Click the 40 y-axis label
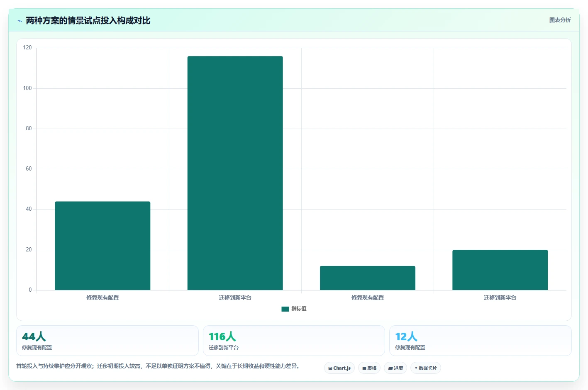Image resolution: width=588 pixels, height=390 pixels. pyautogui.click(x=29, y=209)
